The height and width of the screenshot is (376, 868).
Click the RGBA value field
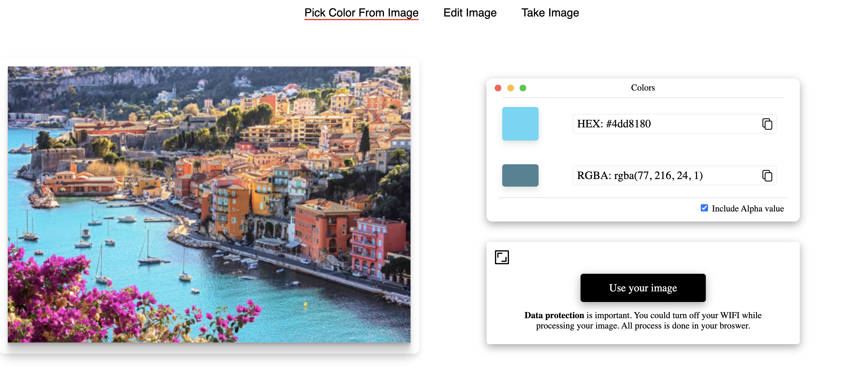[x=664, y=175]
